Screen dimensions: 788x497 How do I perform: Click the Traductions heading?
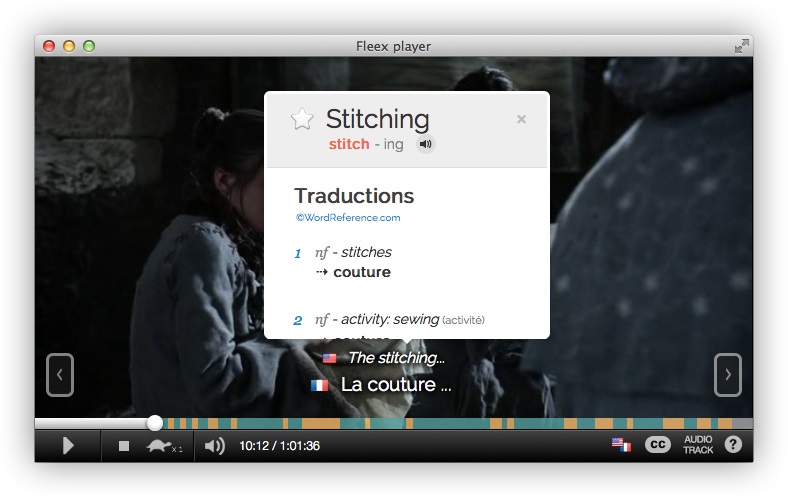[354, 196]
